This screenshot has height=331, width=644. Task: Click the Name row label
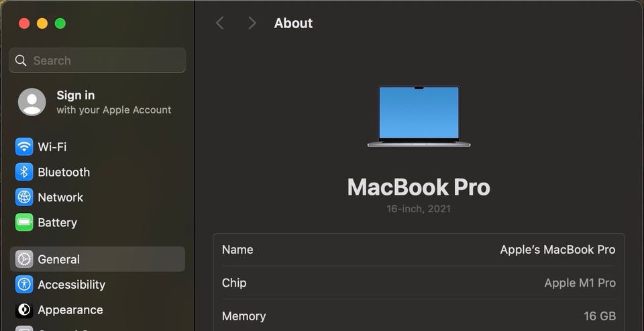[x=237, y=250]
